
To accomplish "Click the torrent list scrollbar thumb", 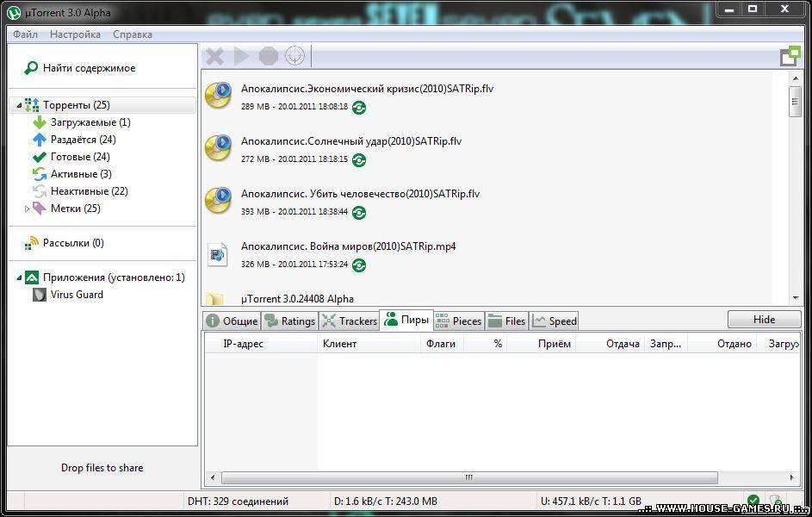I will (795, 102).
